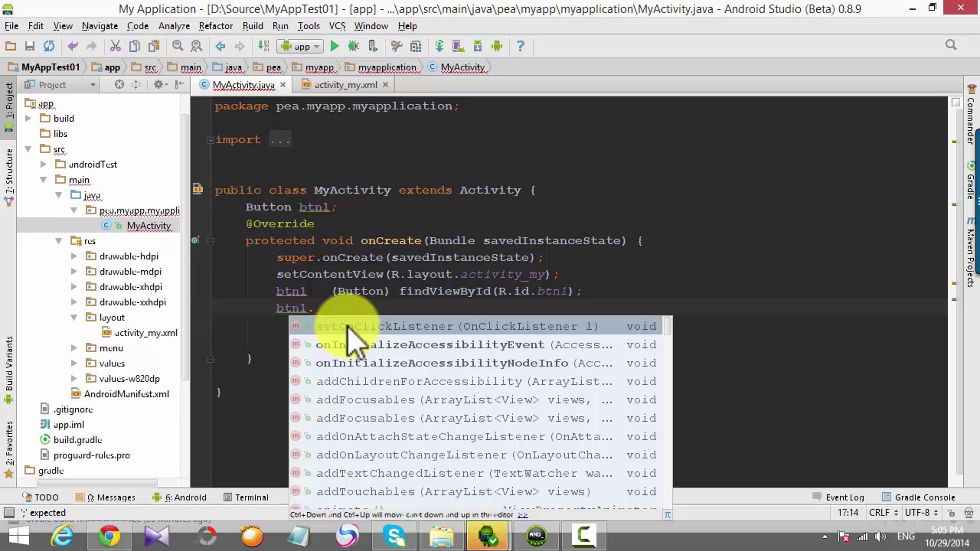Click the Cut scissors icon
The height and width of the screenshot is (551, 980).
click(x=115, y=46)
